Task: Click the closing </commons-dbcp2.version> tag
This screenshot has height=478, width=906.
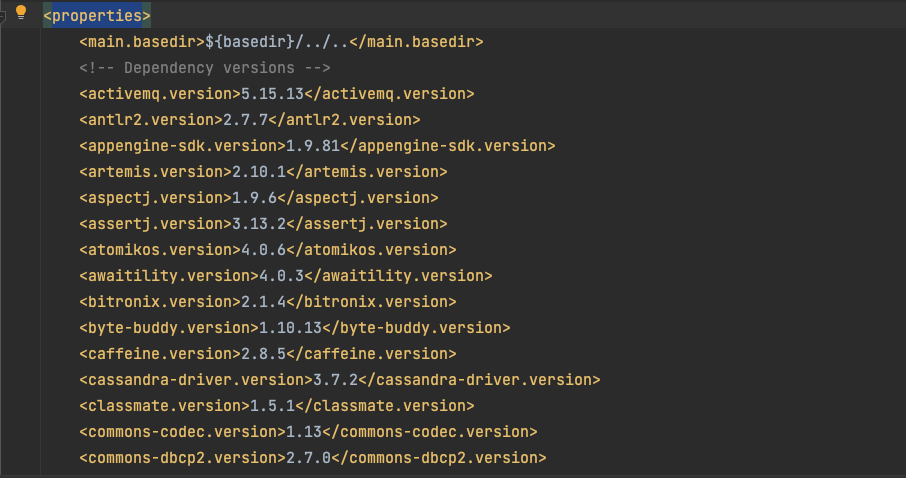Action: [x=439, y=458]
